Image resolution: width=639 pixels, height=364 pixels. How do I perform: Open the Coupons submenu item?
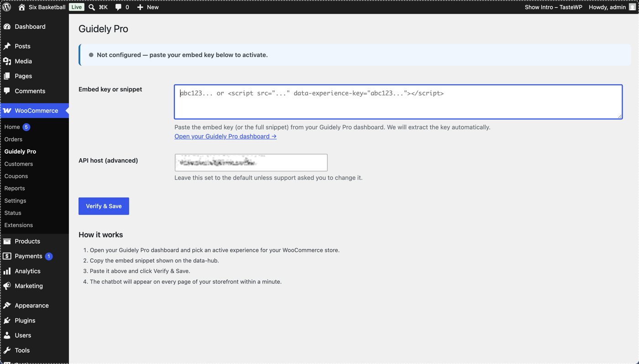point(16,176)
